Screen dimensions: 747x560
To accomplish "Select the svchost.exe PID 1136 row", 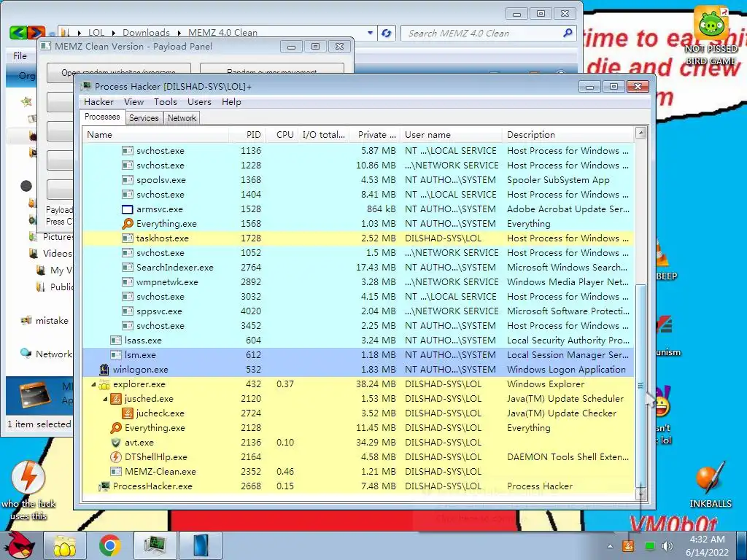I will pos(358,150).
